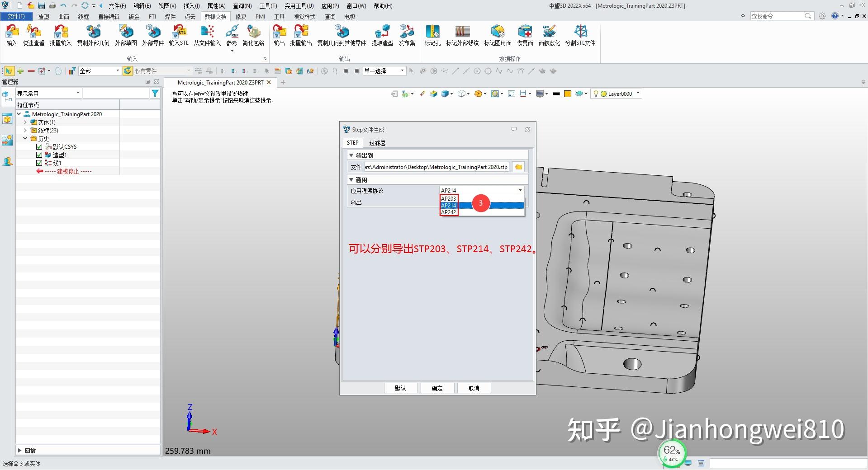Screen dimensions: 868x470
Task: Toggle the 默认CSYS checkbox off
Action: tap(39, 146)
